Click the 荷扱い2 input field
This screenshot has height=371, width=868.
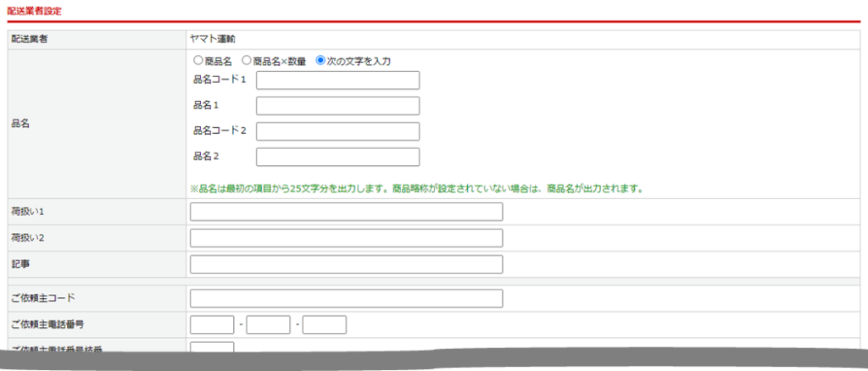[347, 238]
